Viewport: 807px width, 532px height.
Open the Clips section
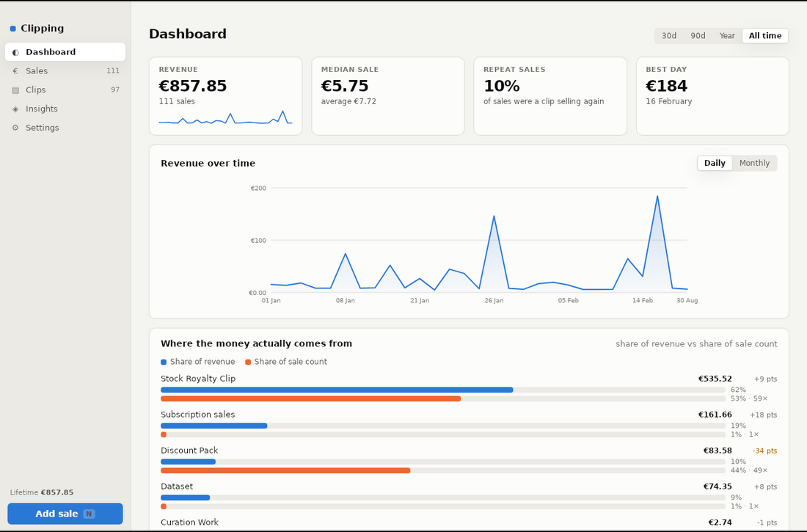65,90
